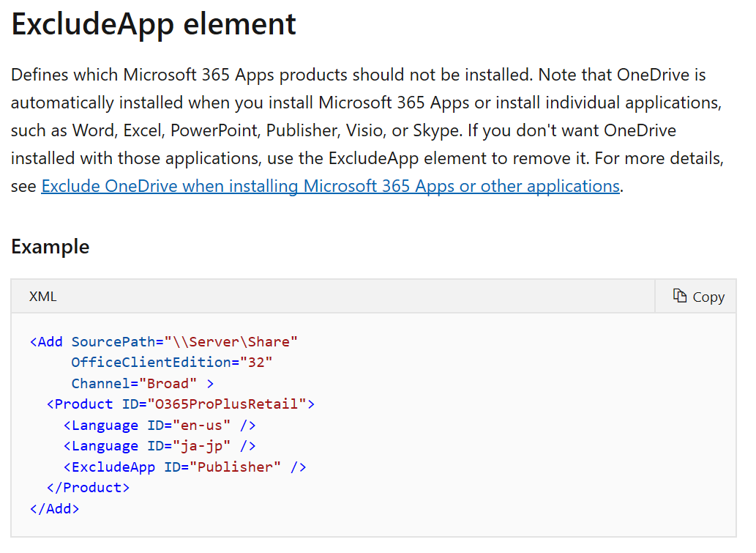
Task: Click the line starting 'such as Word, Excel'
Action: (343, 131)
